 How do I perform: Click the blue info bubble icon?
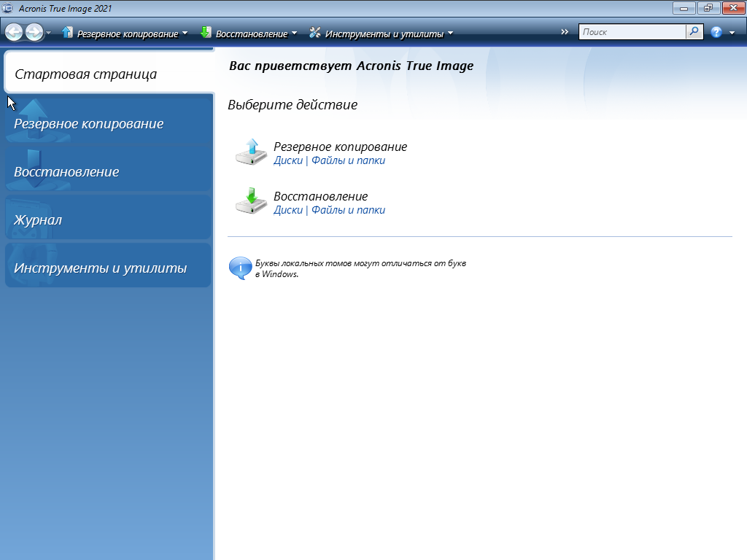click(240, 268)
